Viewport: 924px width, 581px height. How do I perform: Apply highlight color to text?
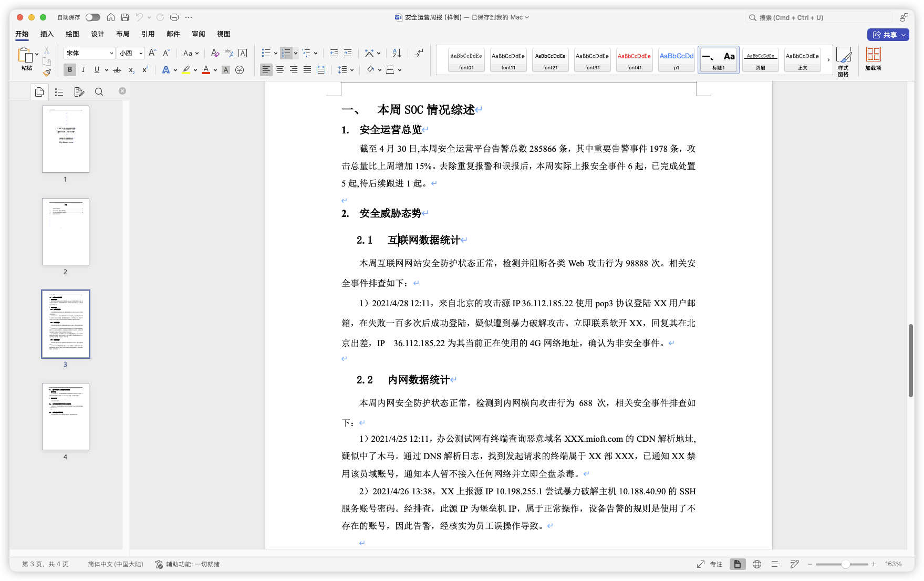pyautogui.click(x=186, y=69)
